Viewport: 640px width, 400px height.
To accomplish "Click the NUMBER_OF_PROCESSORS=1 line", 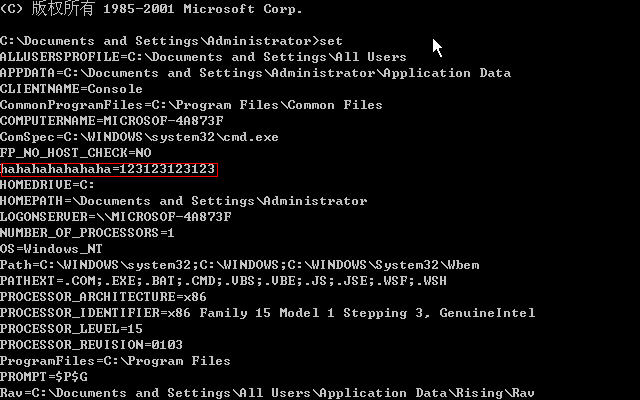I will (87, 233).
